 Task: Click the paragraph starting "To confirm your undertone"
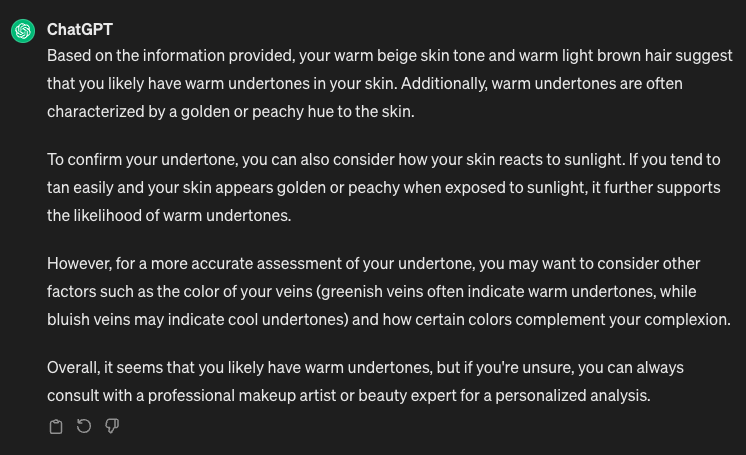390,187
